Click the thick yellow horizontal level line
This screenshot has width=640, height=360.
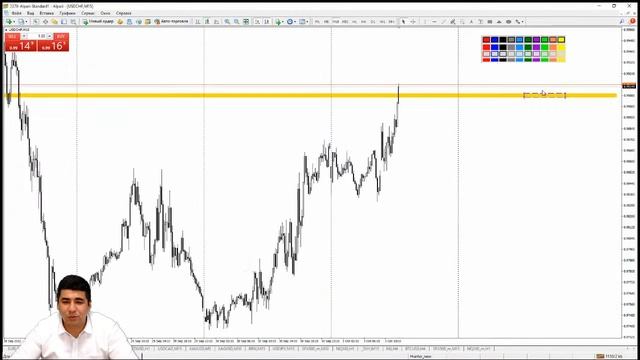pyautogui.click(x=310, y=96)
